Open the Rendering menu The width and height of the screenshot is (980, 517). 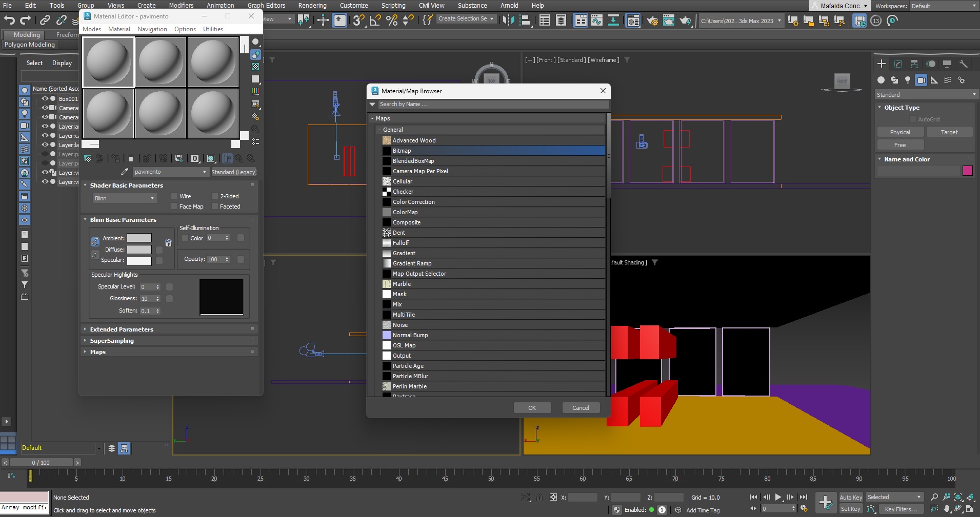312,6
